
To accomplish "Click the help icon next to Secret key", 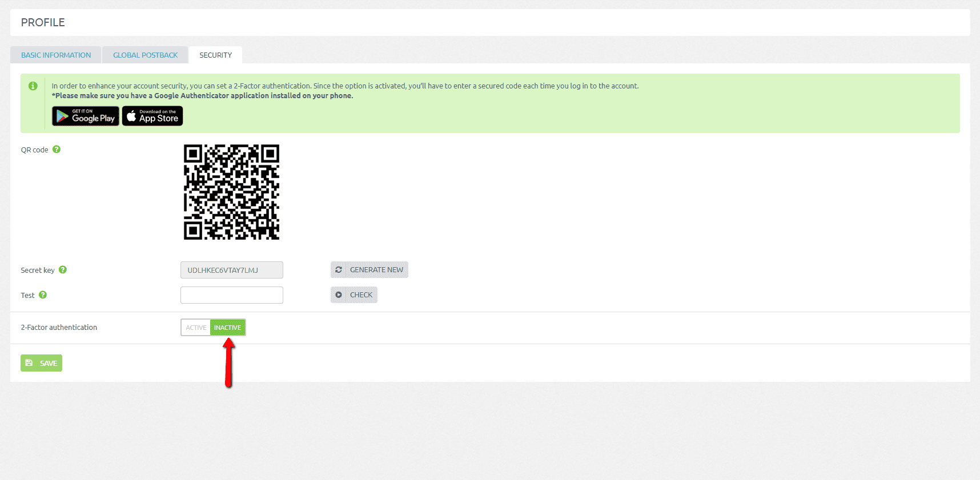I will coord(63,270).
